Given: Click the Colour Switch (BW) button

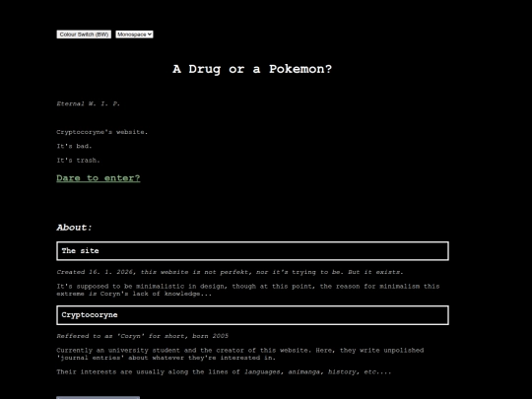Looking at the screenshot, I should tap(84, 34).
